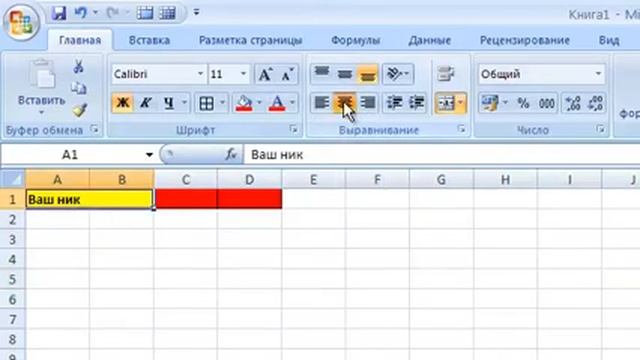This screenshot has height=360, width=640.
Task: Click the Select All corner button
Action: coord(13,179)
